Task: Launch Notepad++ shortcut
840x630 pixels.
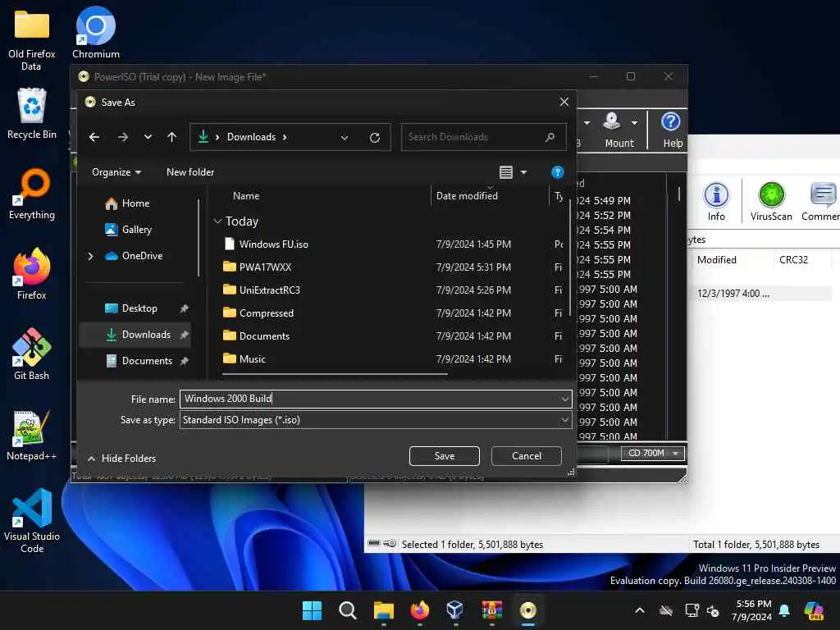Action: pyautogui.click(x=32, y=435)
